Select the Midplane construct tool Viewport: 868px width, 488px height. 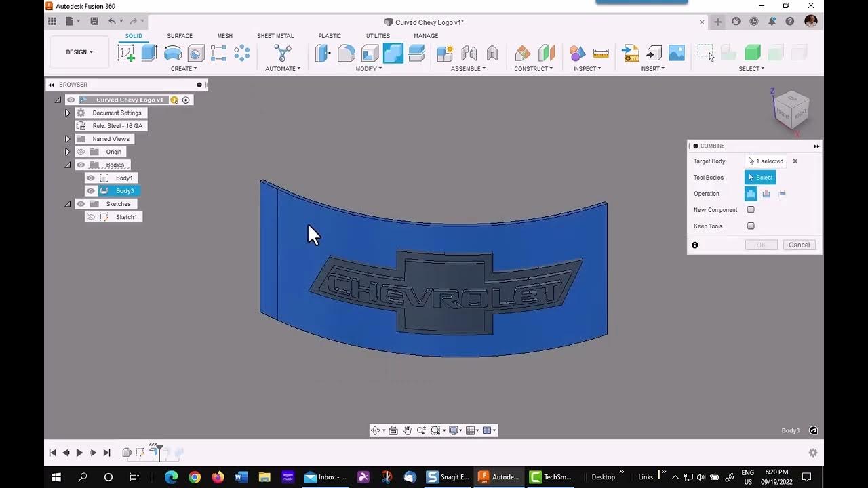click(x=547, y=53)
